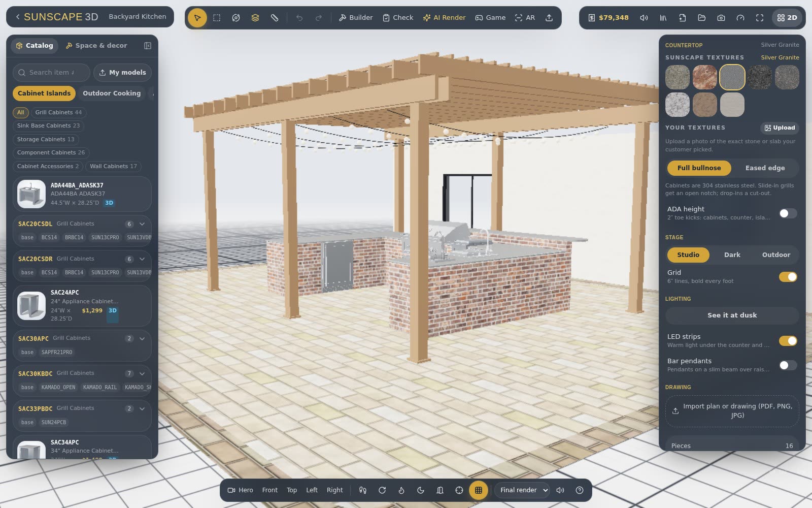This screenshot has width=812, height=508.
Task: Click the export share icon
Action: [x=549, y=18]
